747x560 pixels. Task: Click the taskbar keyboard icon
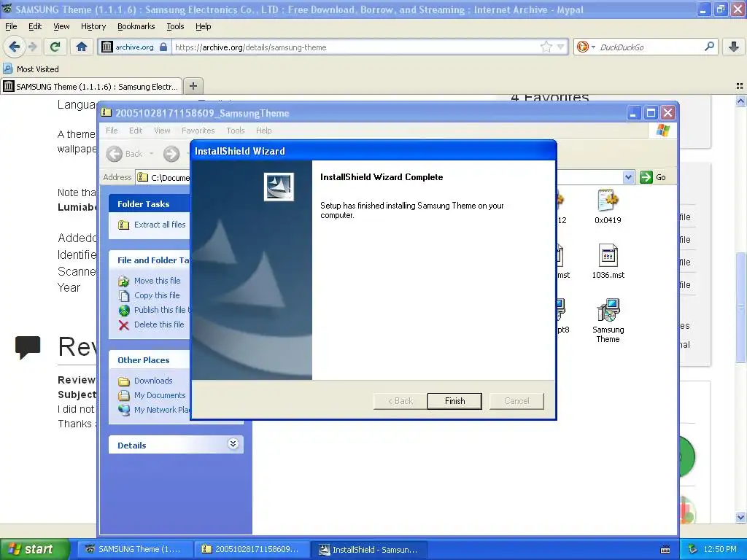click(665, 550)
